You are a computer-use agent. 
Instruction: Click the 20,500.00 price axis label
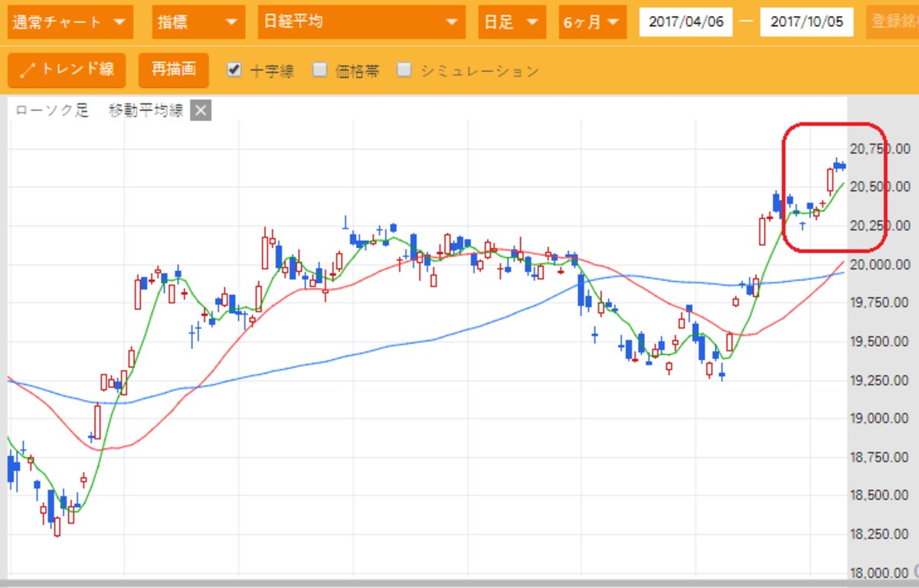pyautogui.click(x=880, y=187)
